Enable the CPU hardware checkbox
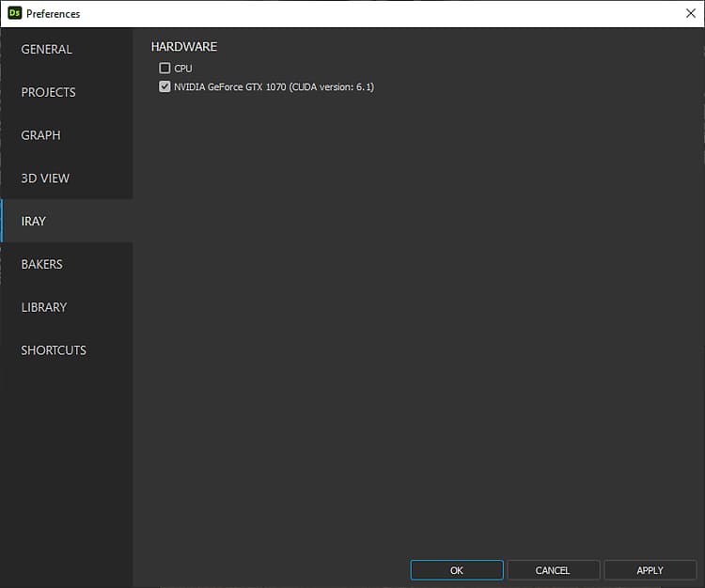The height and width of the screenshot is (588, 705). [x=164, y=68]
